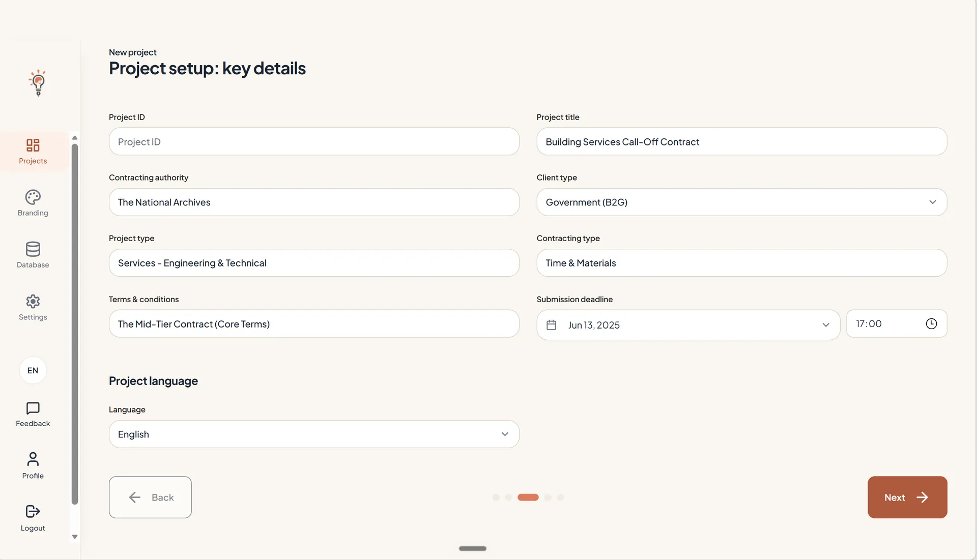This screenshot has height=560, width=977.
Task: Click the active step indicator pill
Action: pos(528,497)
